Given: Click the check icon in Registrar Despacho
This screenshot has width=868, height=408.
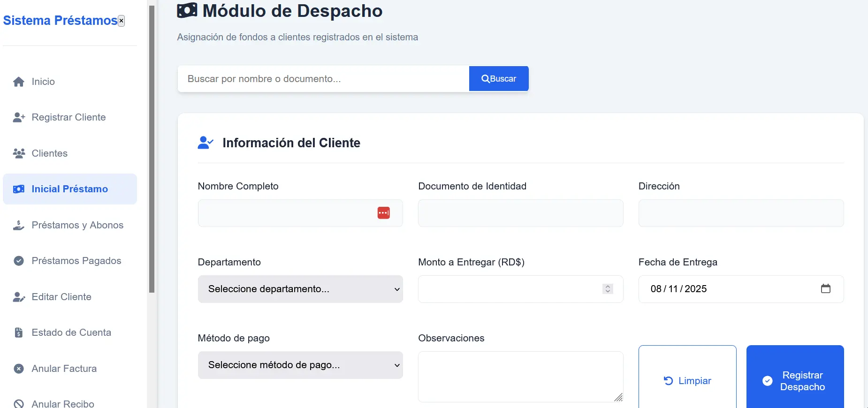Looking at the screenshot, I should point(768,381).
